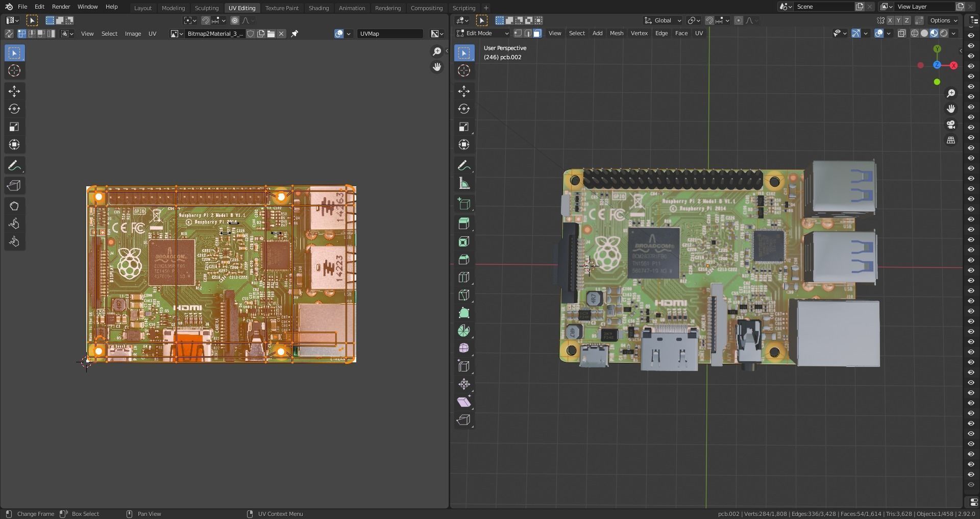Toggle image pin in UV editor
The image size is (980, 519).
coord(295,34)
